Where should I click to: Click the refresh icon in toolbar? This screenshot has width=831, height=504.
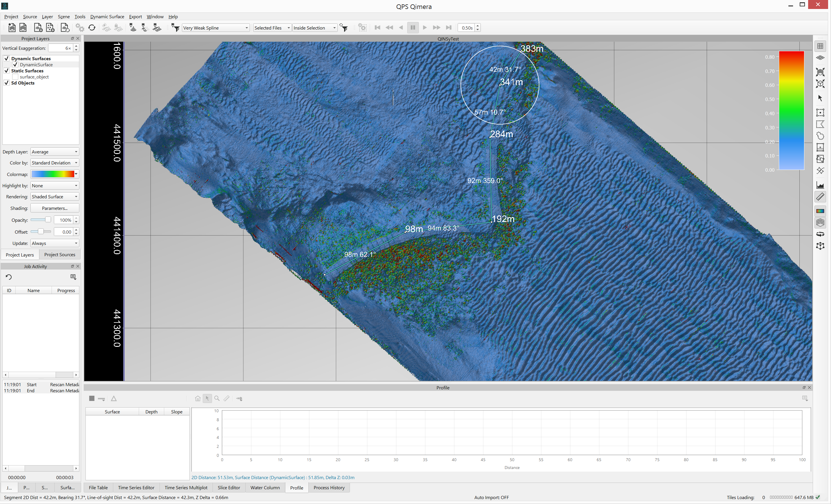[x=92, y=28]
